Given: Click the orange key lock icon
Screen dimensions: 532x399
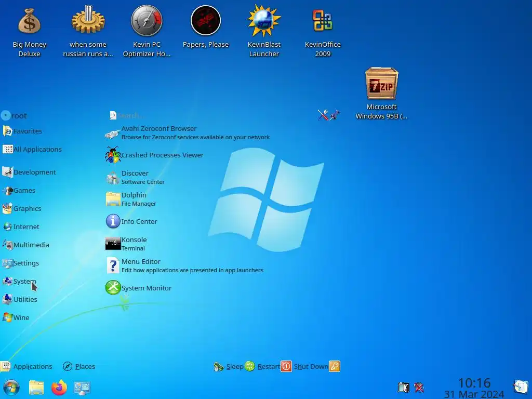Looking at the screenshot, I should [335, 366].
